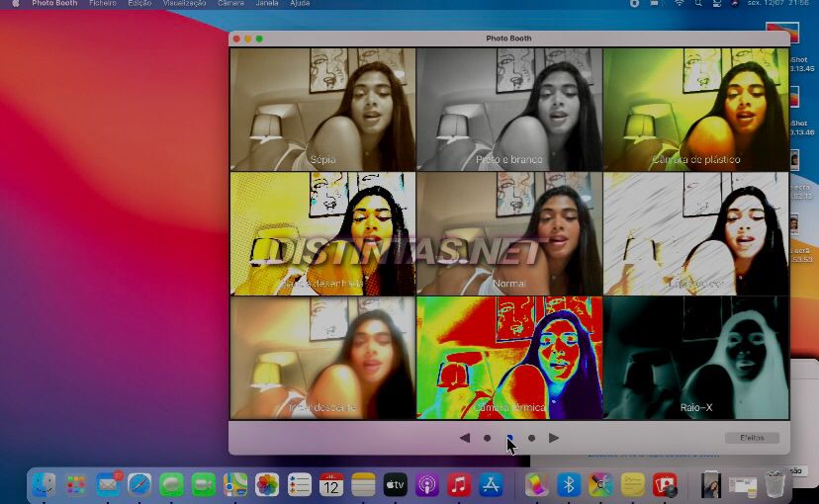819x504 pixels.
Task: Open Stickies in the Dock
Action: tap(632, 484)
